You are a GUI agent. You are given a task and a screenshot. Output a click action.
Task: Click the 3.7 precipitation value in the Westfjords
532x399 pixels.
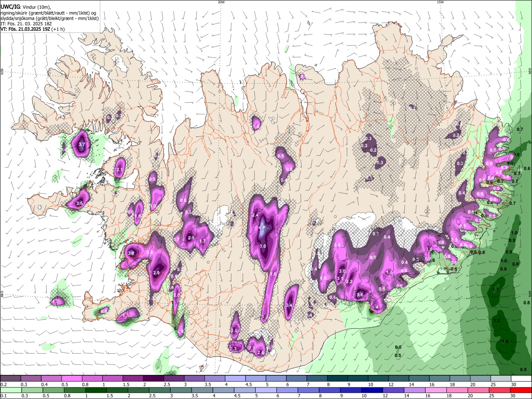pos(82,145)
